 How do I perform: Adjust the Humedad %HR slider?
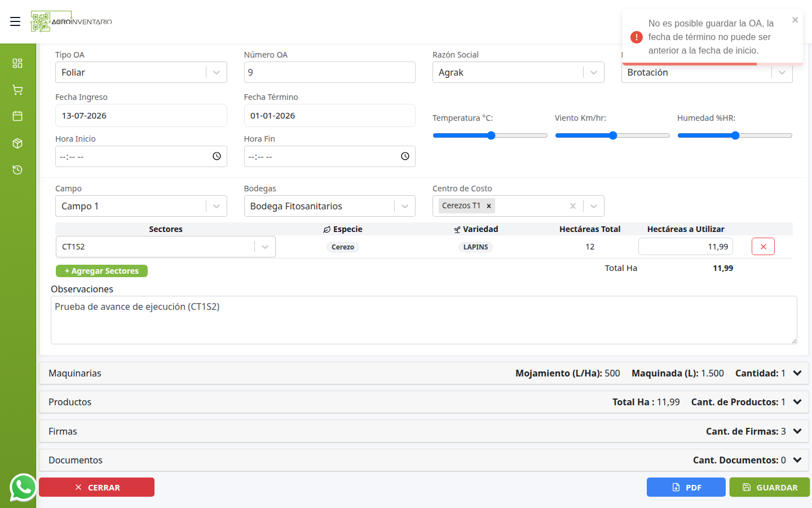[x=735, y=135]
